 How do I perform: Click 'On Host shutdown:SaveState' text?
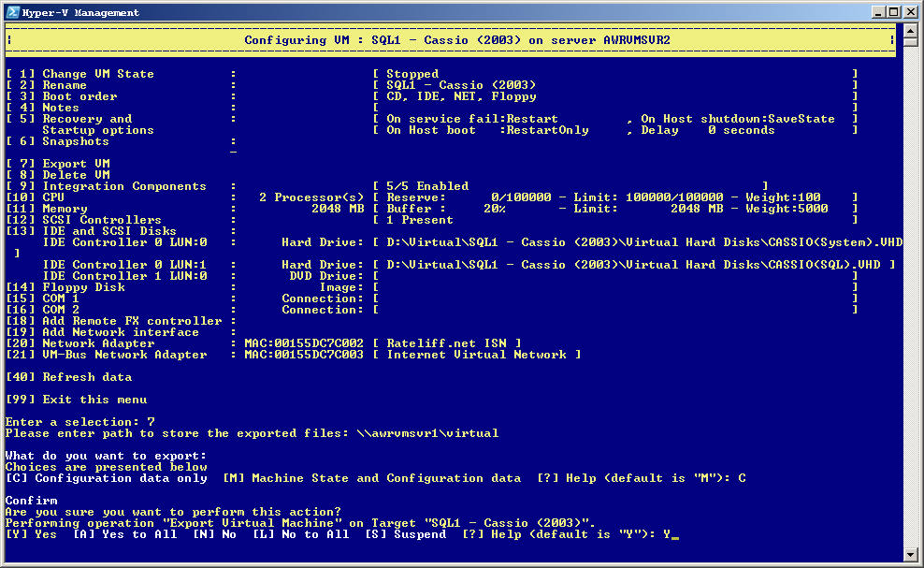(738, 119)
